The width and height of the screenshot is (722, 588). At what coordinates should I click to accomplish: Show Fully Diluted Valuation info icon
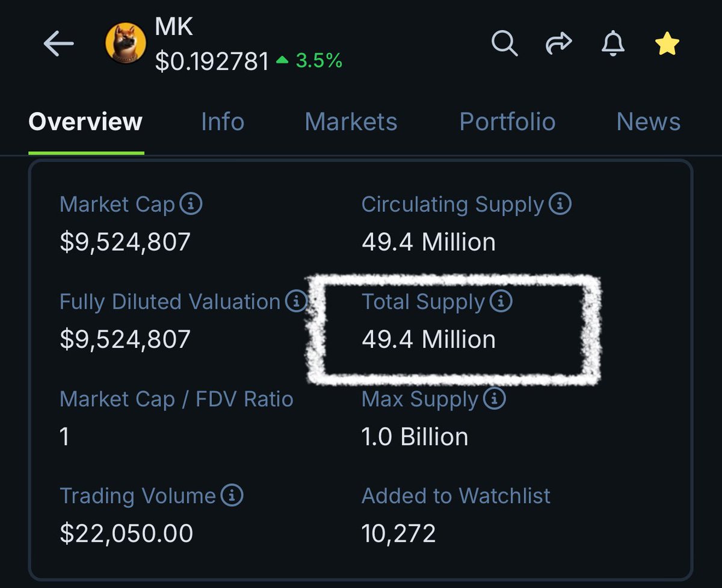(x=296, y=302)
